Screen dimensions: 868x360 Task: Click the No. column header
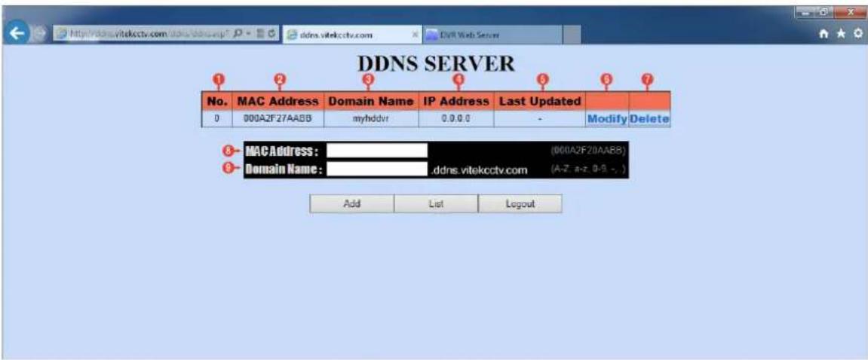coord(217,102)
